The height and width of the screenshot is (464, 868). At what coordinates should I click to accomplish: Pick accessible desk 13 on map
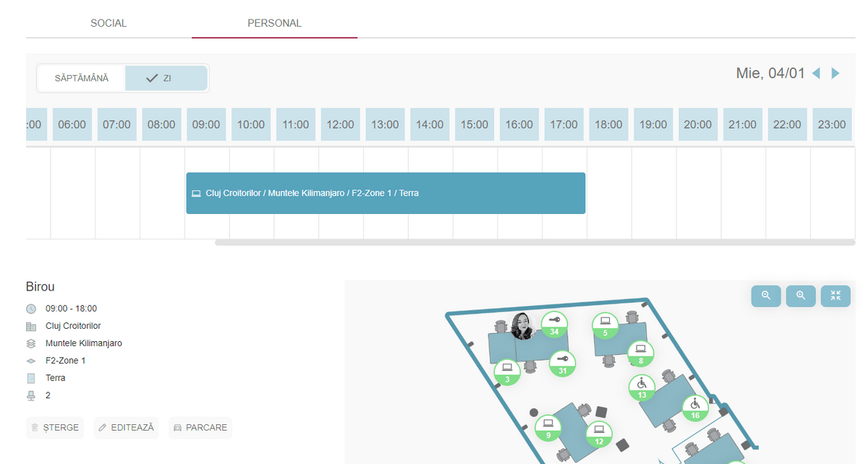pyautogui.click(x=642, y=387)
